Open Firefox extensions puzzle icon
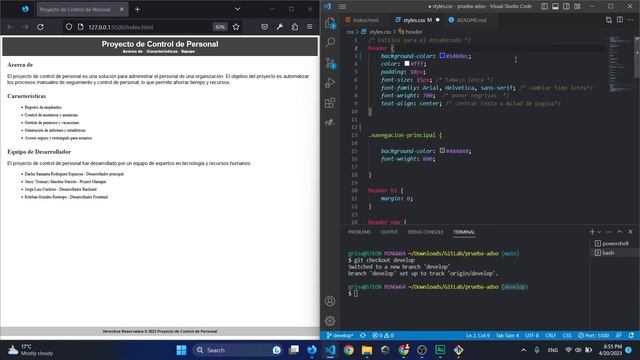 tap(295, 27)
